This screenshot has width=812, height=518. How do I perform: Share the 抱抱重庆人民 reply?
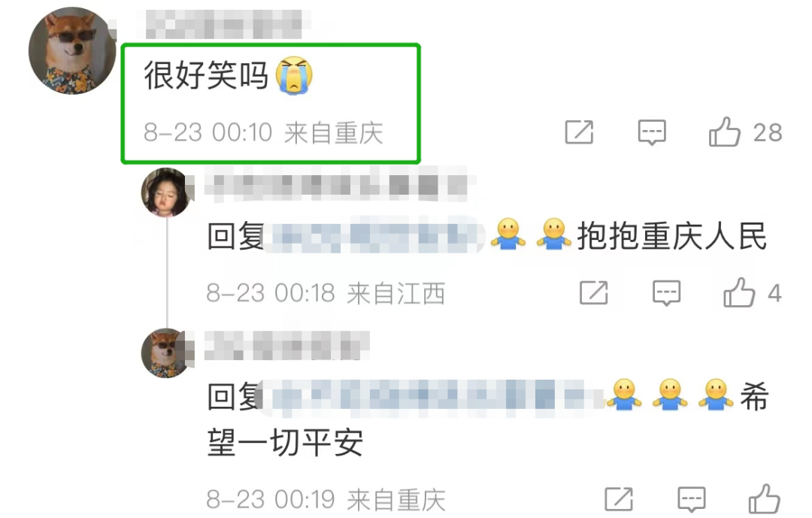coord(593,292)
